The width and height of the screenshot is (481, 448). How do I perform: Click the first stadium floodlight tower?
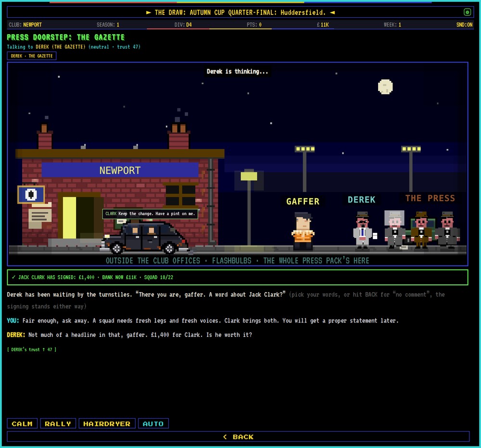click(304, 169)
